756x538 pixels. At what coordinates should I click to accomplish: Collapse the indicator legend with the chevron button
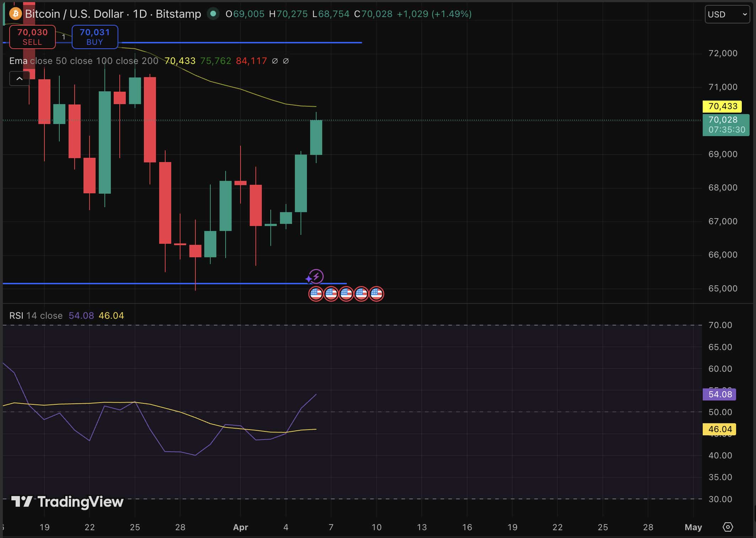pyautogui.click(x=20, y=79)
